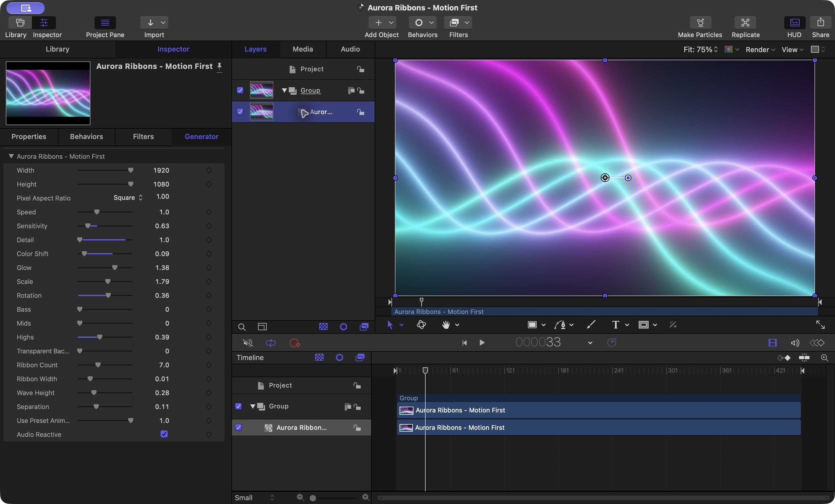Toggle Group layer visibility checkbox in Layers

click(x=240, y=90)
